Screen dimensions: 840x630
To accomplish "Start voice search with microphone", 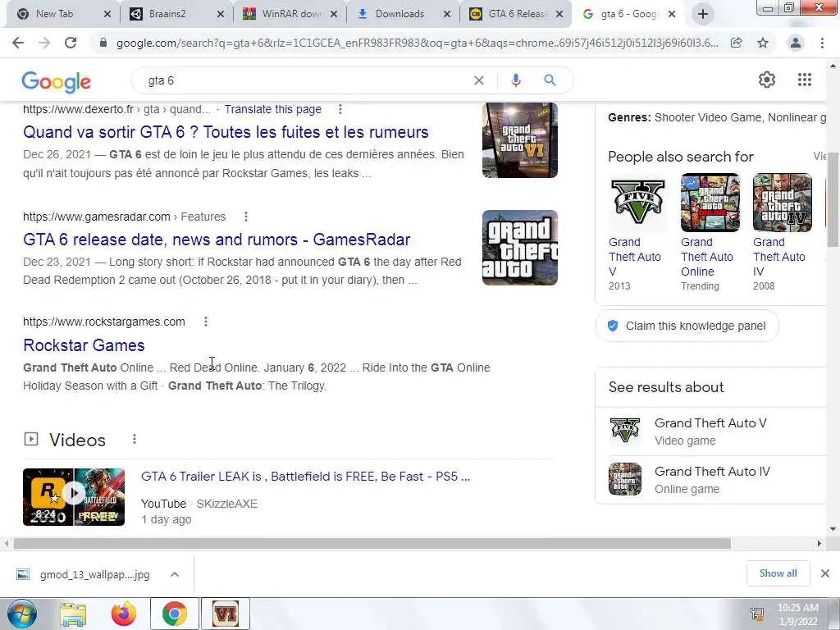I will click(515, 80).
